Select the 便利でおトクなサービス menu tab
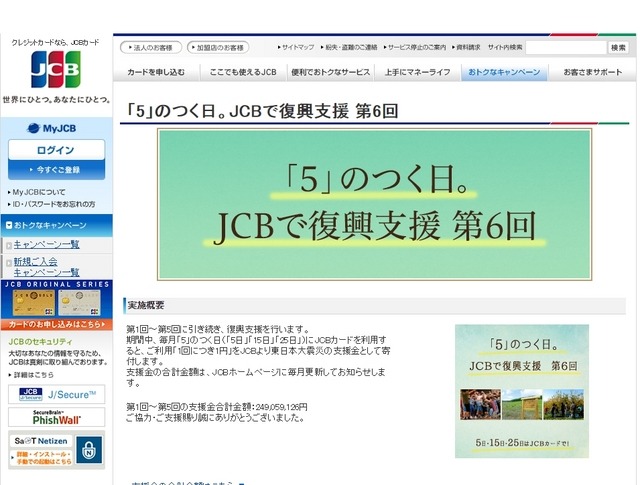640x485 pixels. coord(331,72)
